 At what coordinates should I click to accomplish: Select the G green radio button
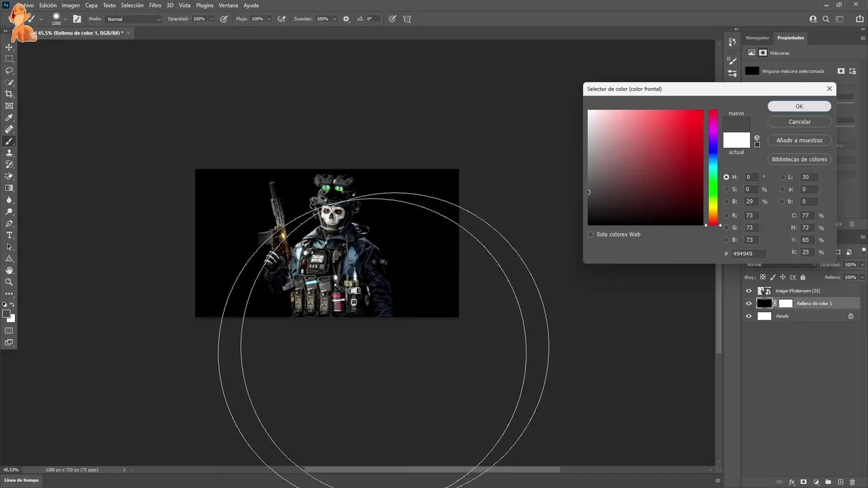click(x=726, y=228)
